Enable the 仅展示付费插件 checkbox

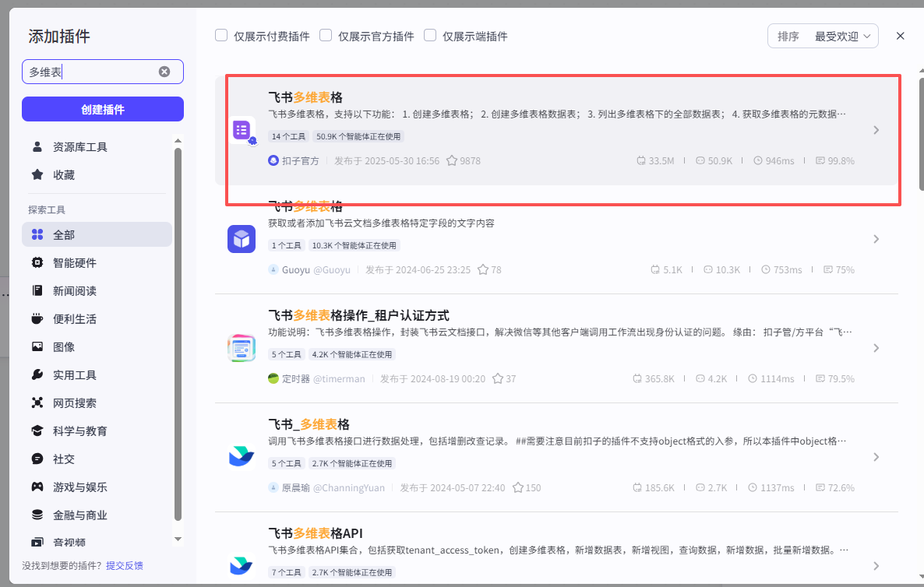[x=221, y=36]
